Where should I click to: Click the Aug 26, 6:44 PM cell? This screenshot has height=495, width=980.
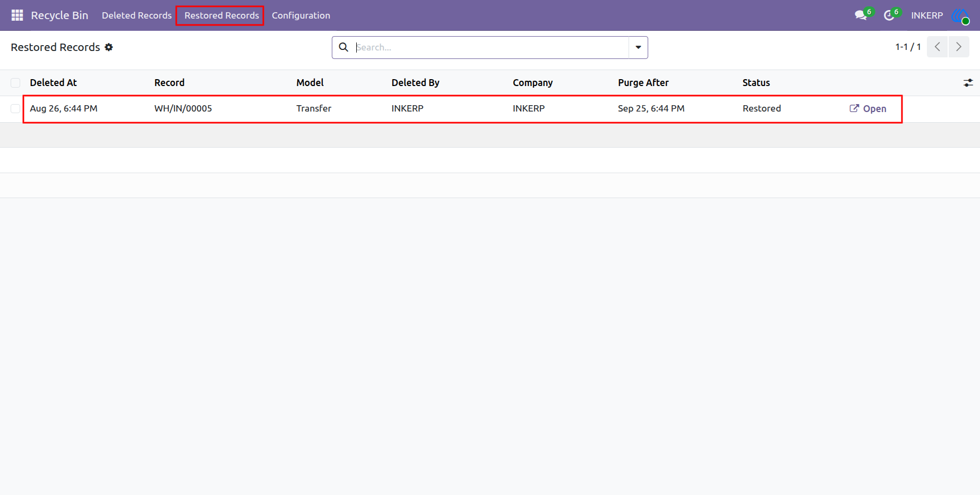(x=64, y=108)
